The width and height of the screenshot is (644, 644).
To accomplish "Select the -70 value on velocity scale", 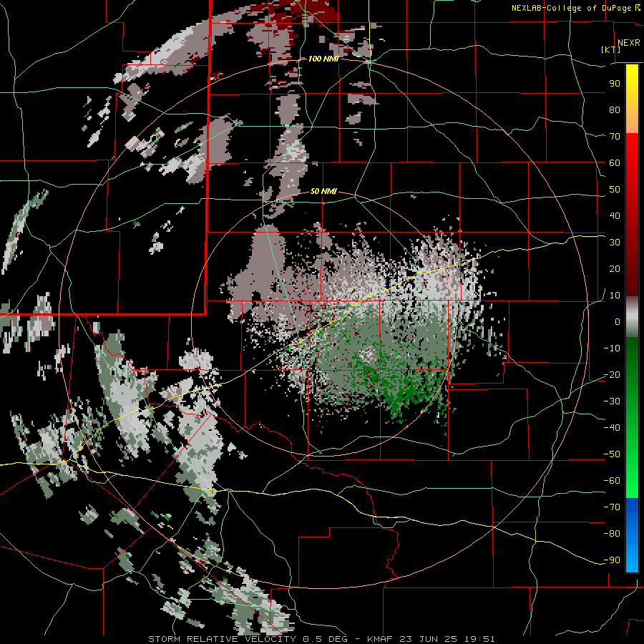I will coord(612,507).
